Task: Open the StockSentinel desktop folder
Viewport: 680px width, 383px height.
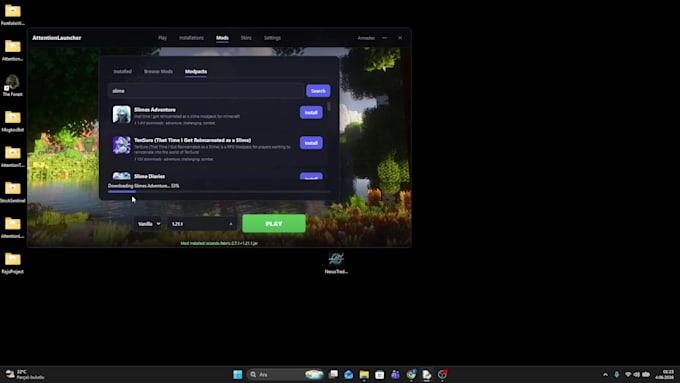Action: coord(13,192)
